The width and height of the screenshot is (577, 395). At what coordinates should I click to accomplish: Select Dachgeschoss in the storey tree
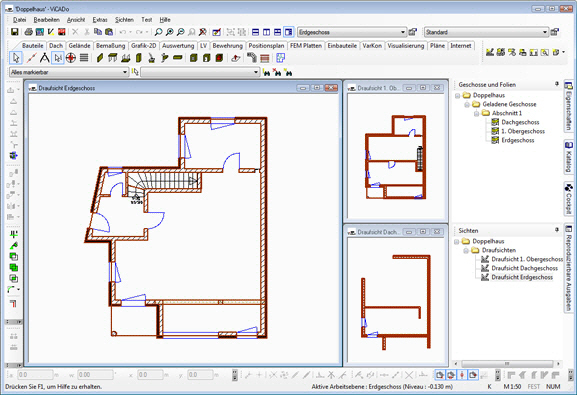[520, 122]
